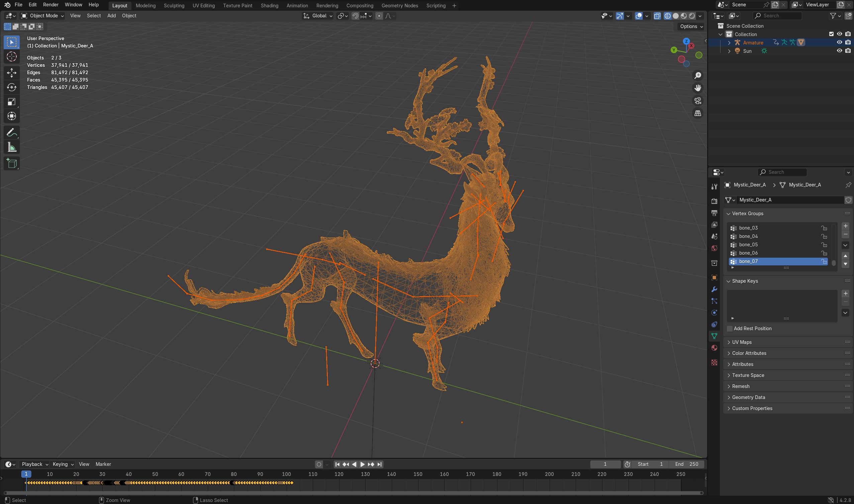Open the Object Mode dropdown
This screenshot has width=854, height=504.
point(42,16)
